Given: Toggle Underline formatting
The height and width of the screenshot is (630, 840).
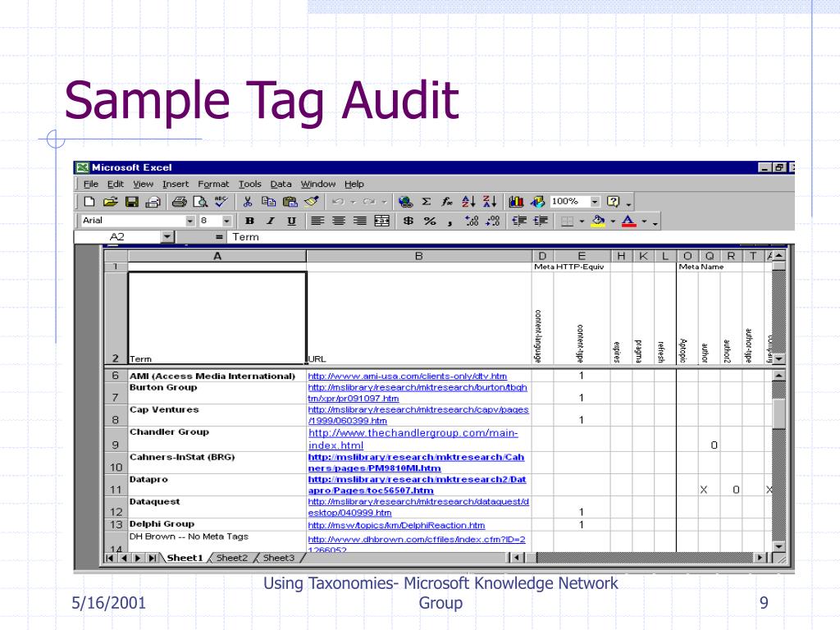Looking at the screenshot, I should pyautogui.click(x=291, y=221).
